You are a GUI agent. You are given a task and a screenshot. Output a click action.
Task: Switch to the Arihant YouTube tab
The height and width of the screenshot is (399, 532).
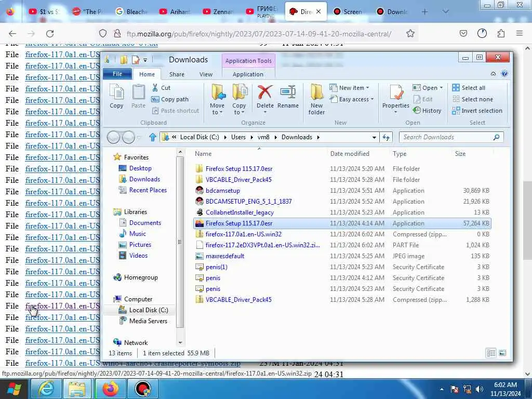175,11
